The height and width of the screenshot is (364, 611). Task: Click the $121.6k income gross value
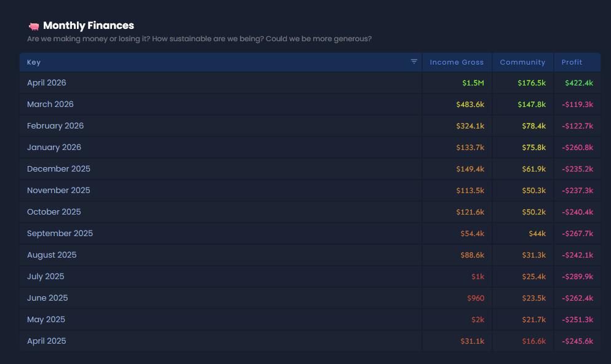coord(470,212)
